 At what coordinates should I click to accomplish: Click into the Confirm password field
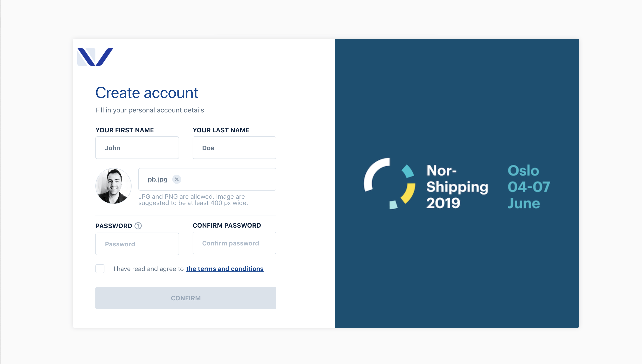point(234,243)
